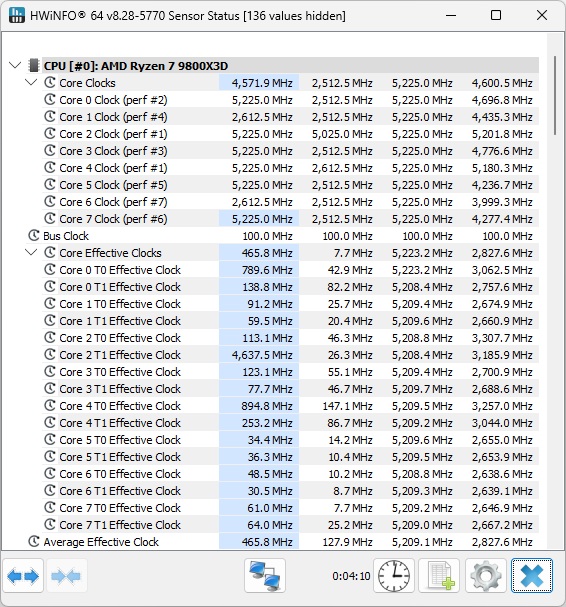Screen dimensions: 566x607
Task: Click clock icon beside Core 4 T0 Effective Clock
Action: point(50,405)
